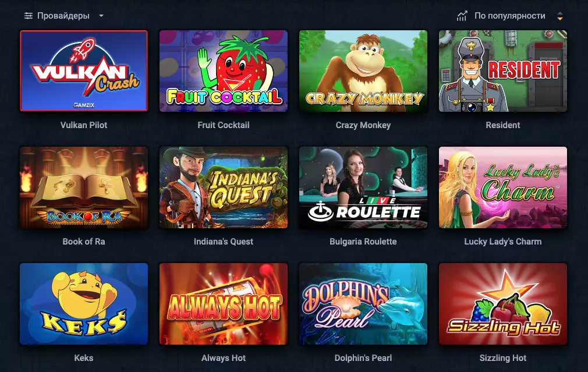588x372 pixels.
Task: Open the Crazy Monkey game tile
Action: [363, 71]
